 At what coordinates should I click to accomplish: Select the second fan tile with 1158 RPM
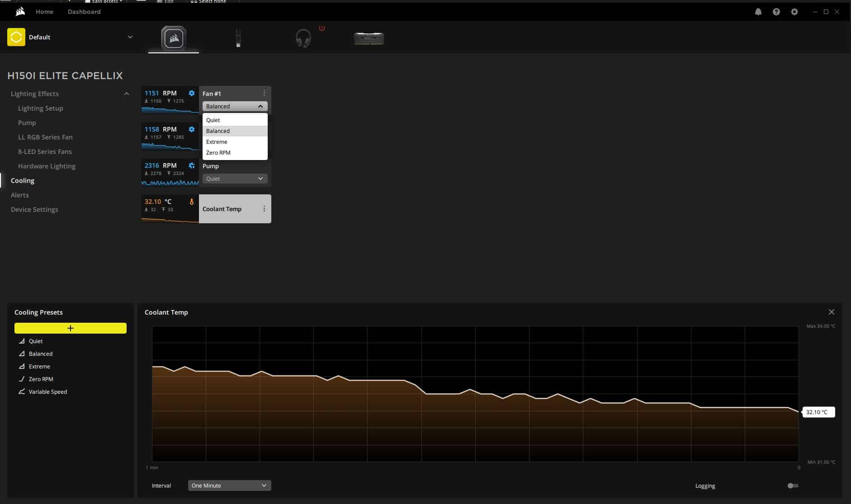[170, 136]
